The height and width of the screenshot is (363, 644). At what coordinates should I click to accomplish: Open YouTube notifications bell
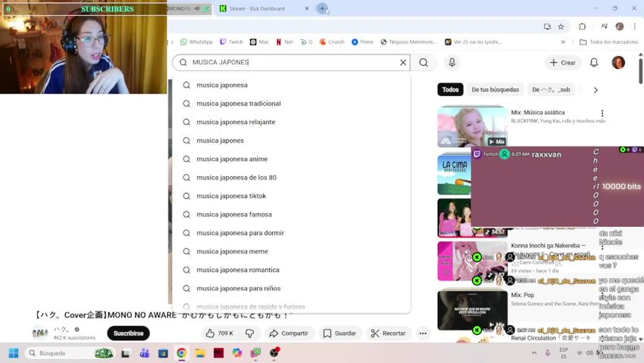pos(594,63)
